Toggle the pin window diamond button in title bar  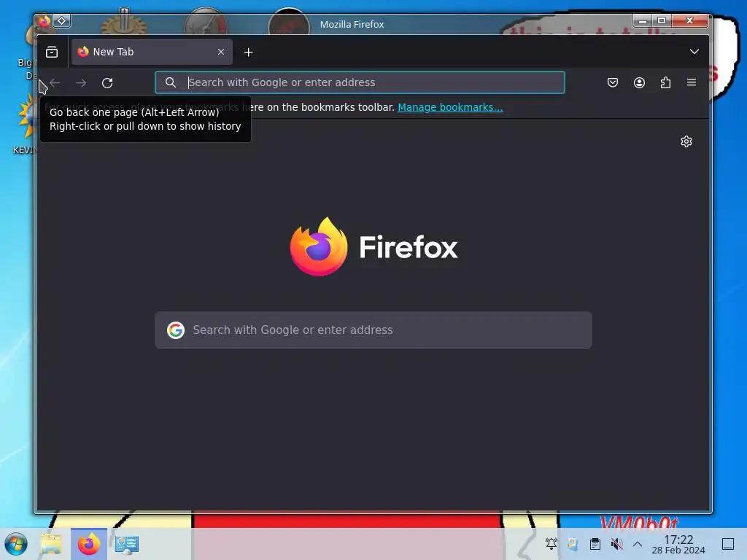coord(62,21)
